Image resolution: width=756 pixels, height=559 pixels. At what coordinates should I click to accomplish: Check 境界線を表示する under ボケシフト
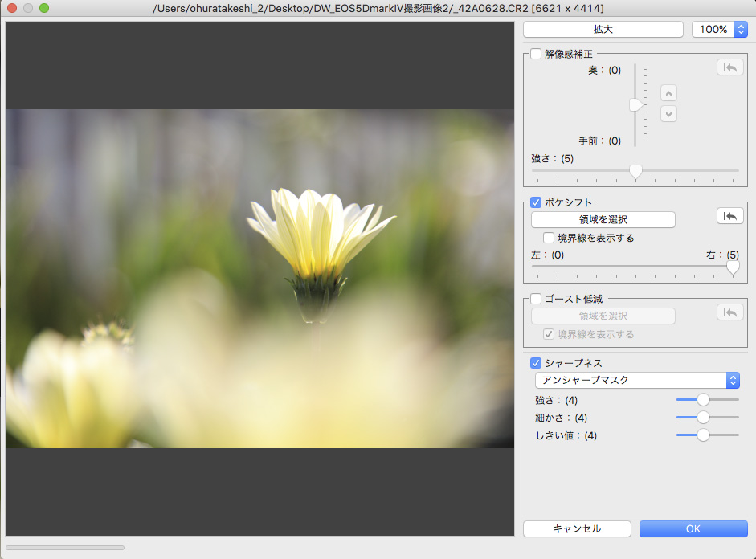[548, 238]
